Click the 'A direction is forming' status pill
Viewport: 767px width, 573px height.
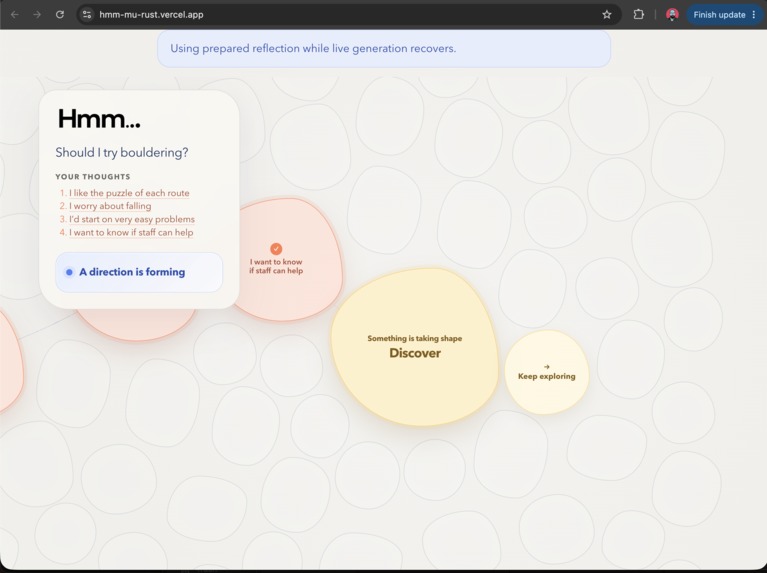[139, 272]
